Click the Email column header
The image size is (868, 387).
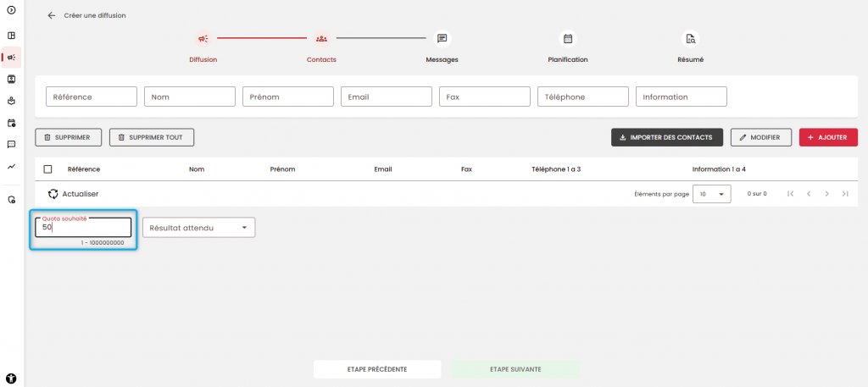383,169
